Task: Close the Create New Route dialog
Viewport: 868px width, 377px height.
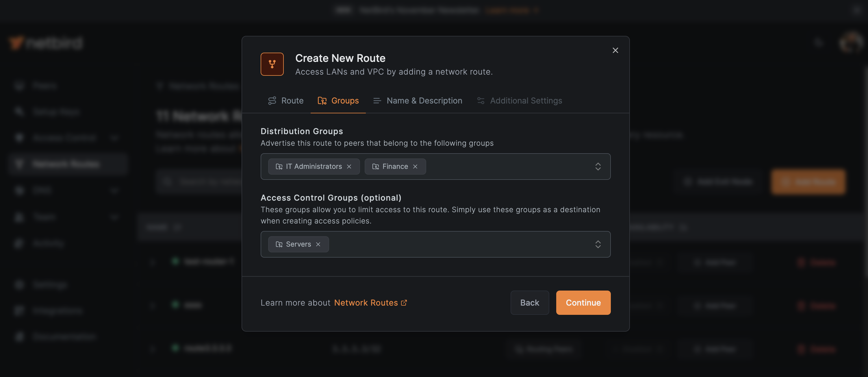Action: click(x=615, y=50)
